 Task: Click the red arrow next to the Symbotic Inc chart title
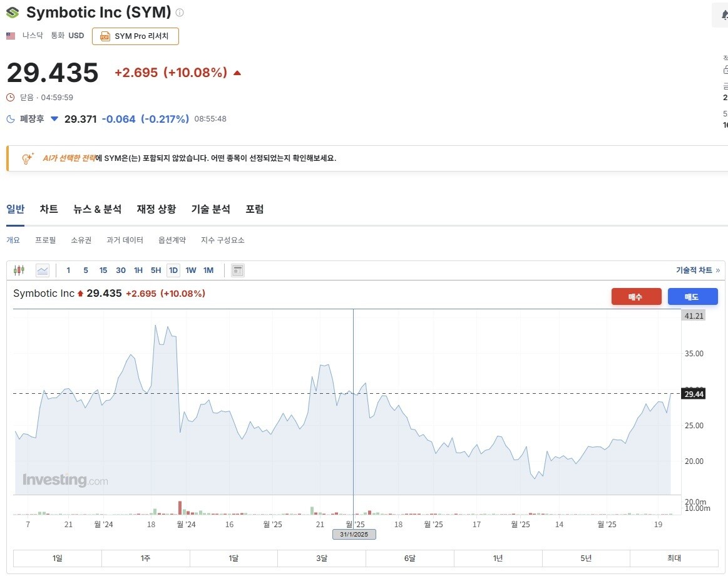[80, 294]
